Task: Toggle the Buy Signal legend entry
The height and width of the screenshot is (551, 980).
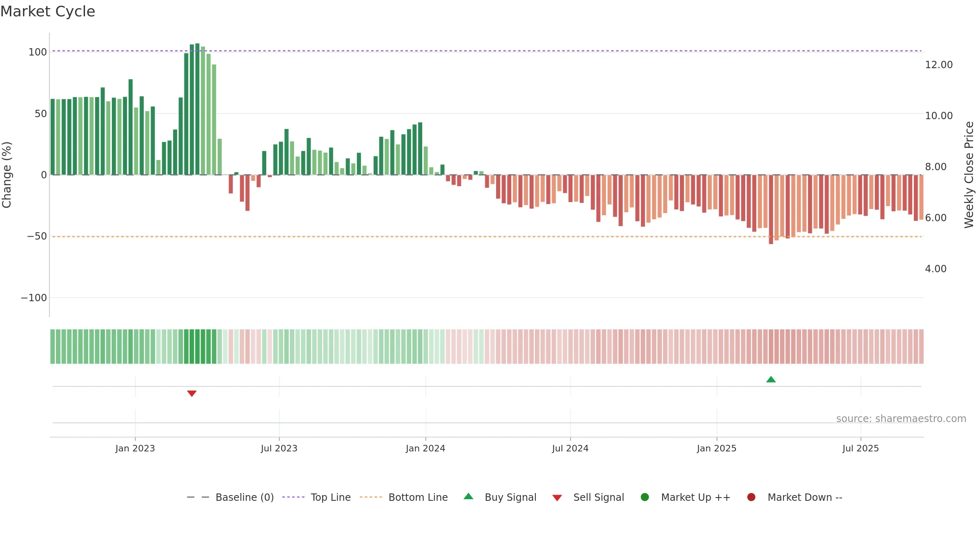Action: 500,497
